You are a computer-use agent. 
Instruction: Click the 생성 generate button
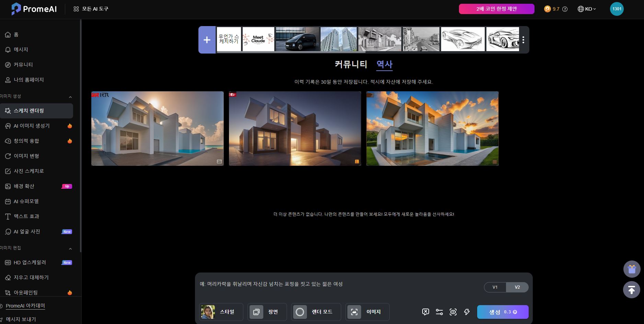pos(503,312)
